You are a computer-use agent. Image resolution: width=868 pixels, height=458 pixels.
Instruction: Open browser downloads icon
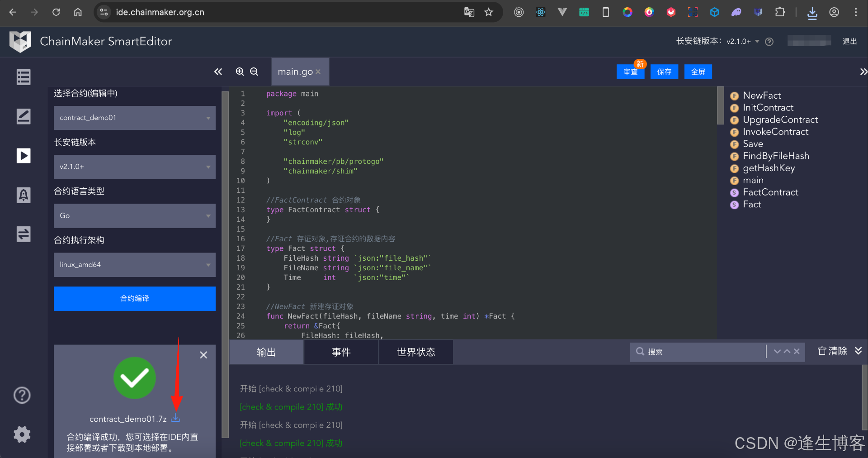[812, 12]
